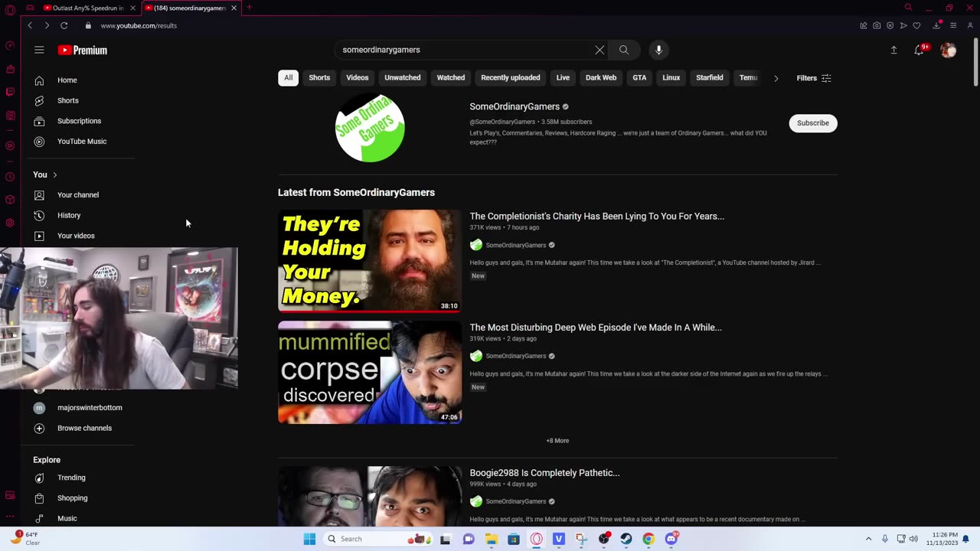
Task: Open Google Chrome from the taskbar
Action: click(648, 539)
